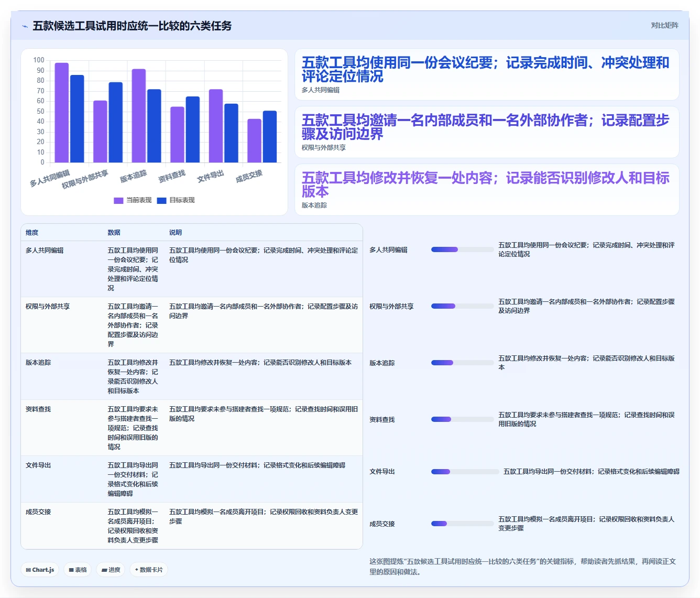Click the 数据卡片 chip at bottom

point(148,570)
